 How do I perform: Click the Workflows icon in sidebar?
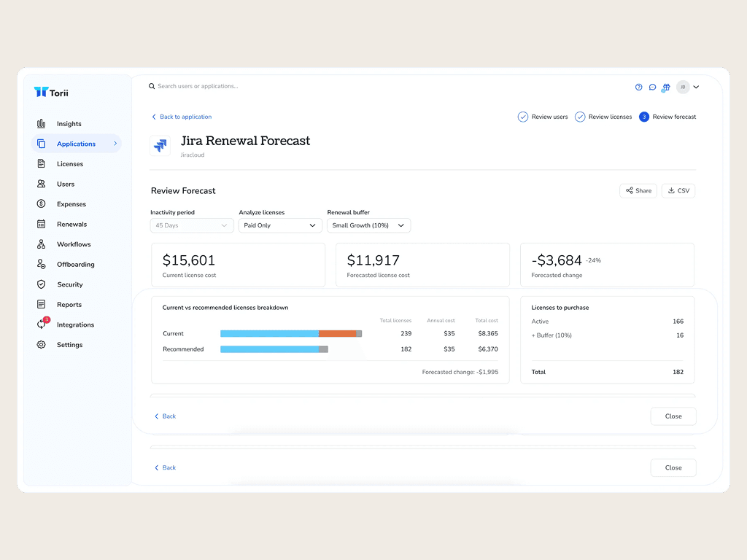coord(42,244)
